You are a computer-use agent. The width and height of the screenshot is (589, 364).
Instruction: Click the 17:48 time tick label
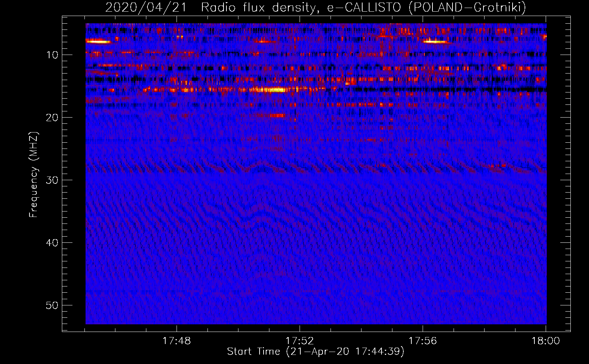tap(177, 341)
